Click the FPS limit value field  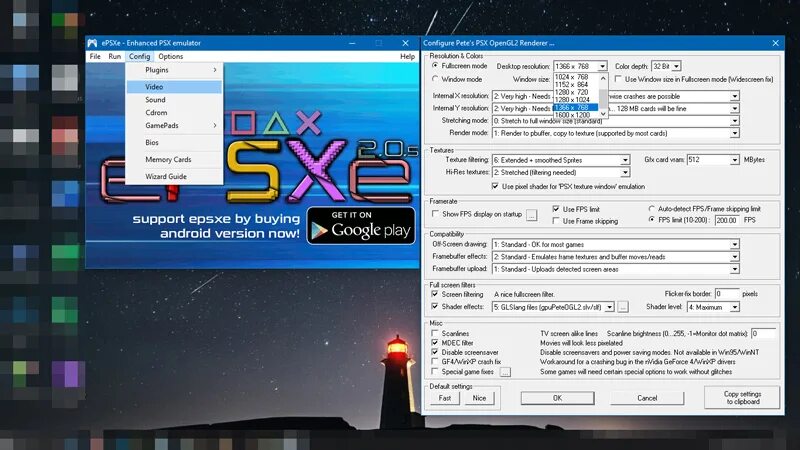point(728,220)
